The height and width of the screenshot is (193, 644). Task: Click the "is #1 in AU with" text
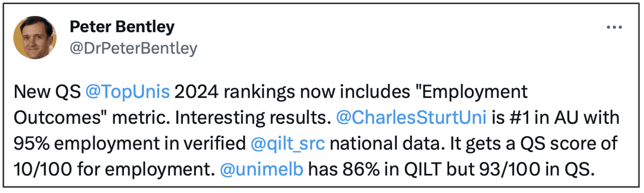coord(555,118)
